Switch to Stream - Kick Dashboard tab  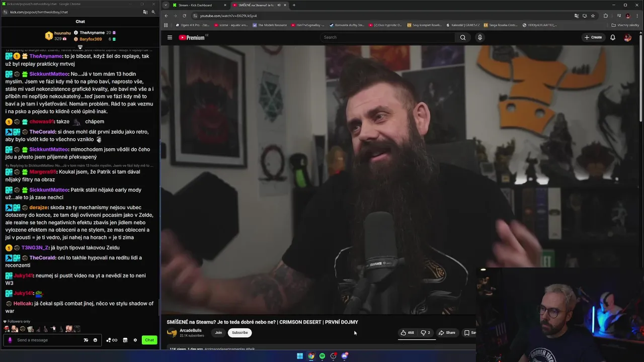click(199, 5)
